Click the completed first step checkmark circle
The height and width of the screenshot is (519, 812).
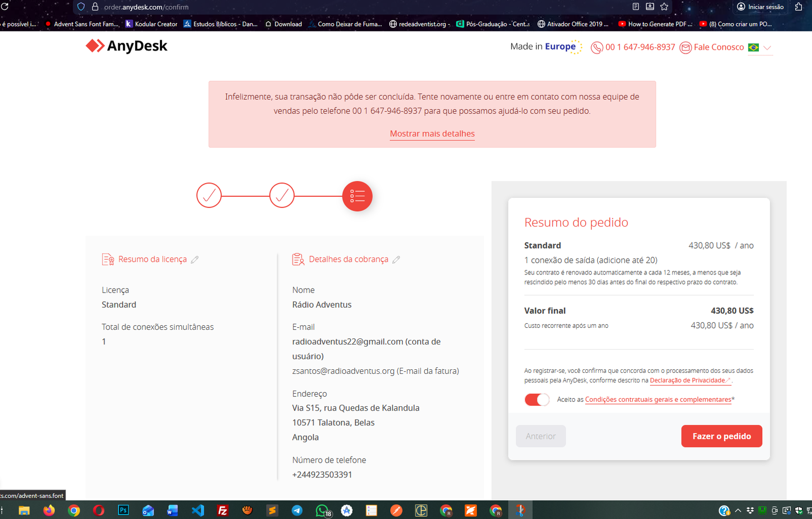pyautogui.click(x=209, y=195)
